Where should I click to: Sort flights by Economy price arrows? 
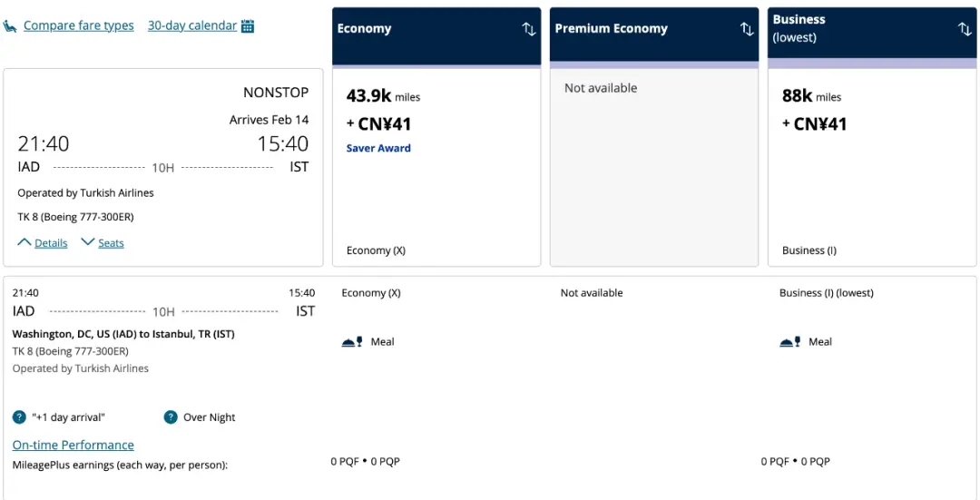coord(529,29)
